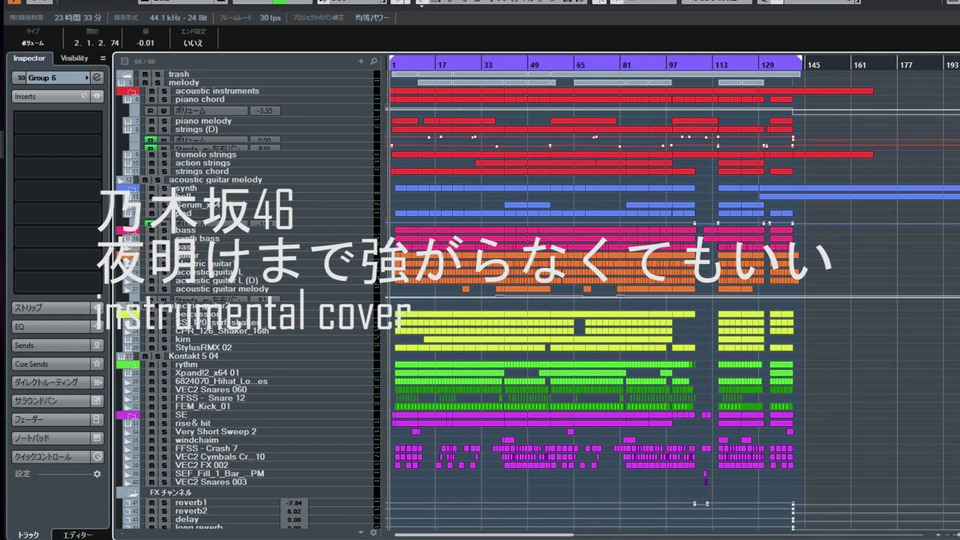This screenshot has width=960, height=540.
Task: Mute the piano chord track
Action: [152, 99]
